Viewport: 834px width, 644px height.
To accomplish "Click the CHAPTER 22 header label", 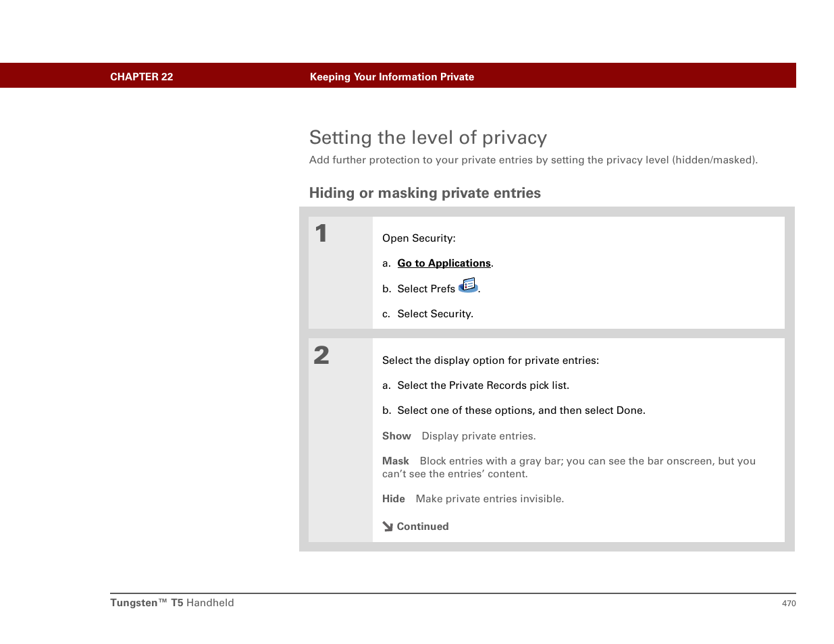I will pos(141,77).
